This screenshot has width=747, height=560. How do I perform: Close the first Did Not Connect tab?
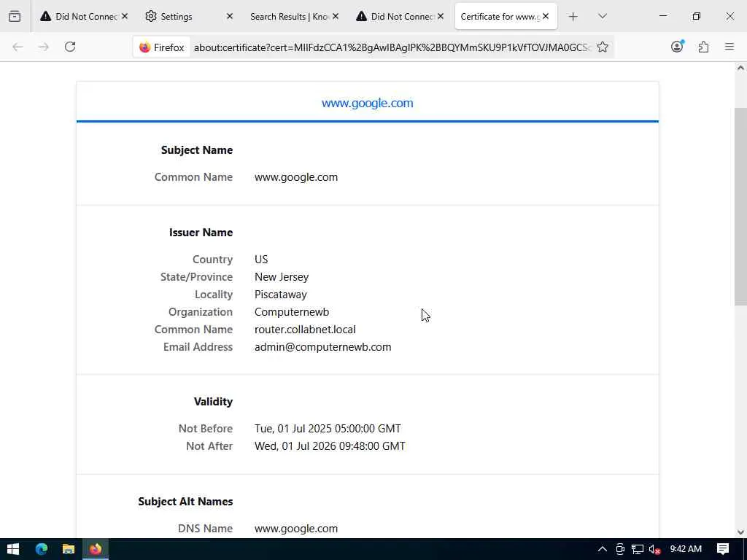[x=124, y=16]
